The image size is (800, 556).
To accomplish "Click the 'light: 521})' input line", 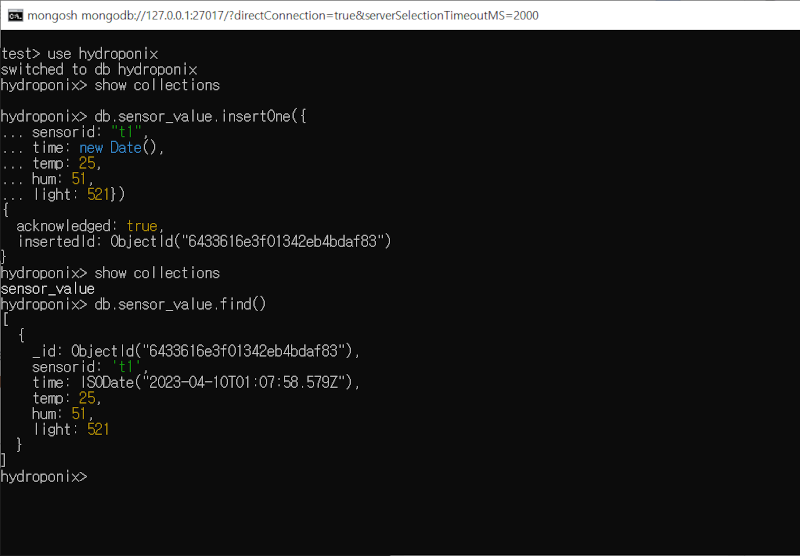I will pyautogui.click(x=63, y=194).
